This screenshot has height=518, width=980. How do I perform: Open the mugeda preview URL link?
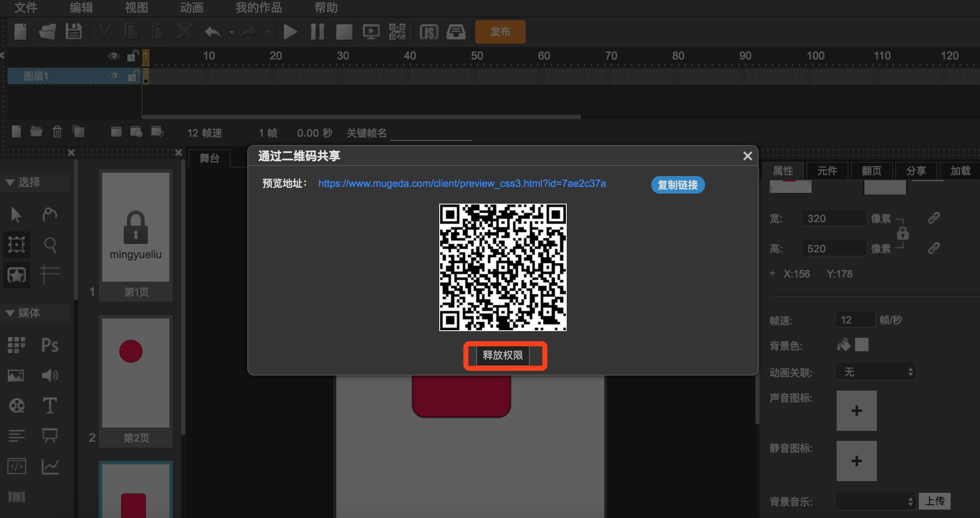tap(462, 184)
